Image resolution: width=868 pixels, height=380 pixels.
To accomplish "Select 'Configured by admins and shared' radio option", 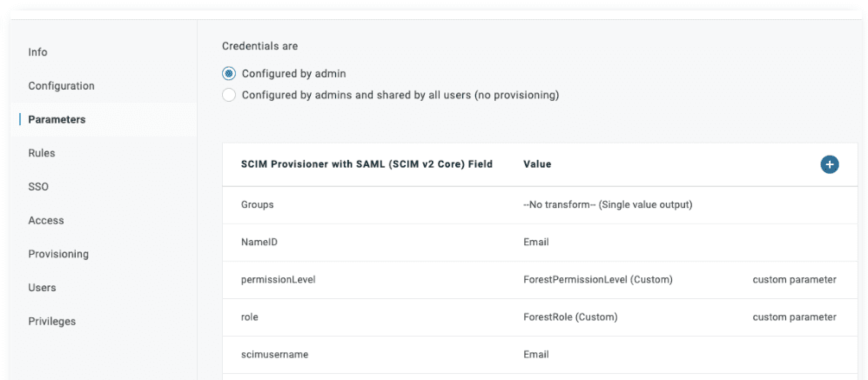I will pos(229,95).
